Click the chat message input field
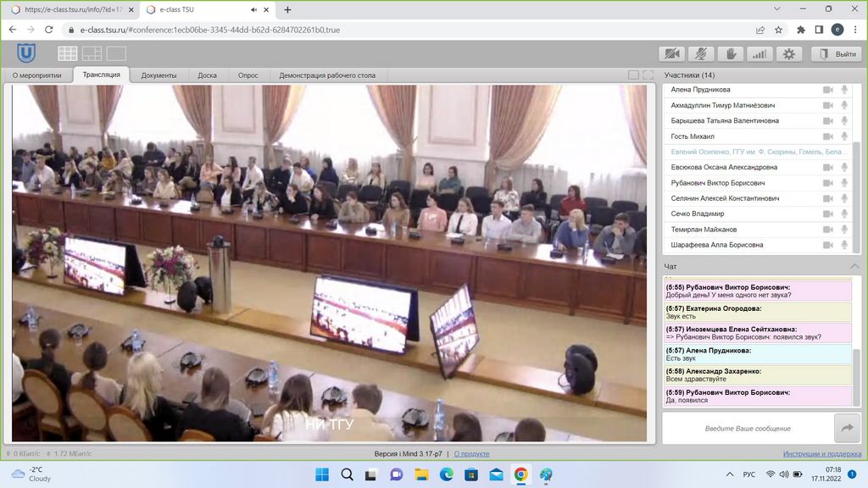This screenshot has height=488, width=868. pos(746,428)
